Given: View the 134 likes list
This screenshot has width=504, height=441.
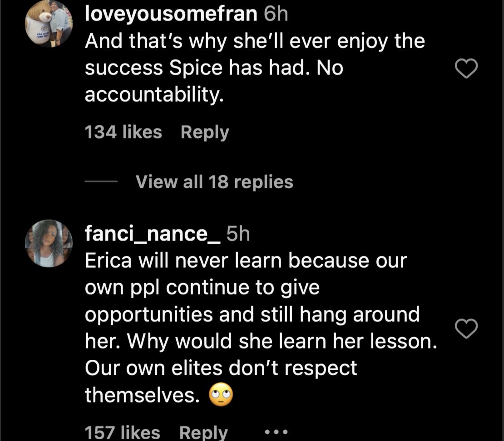Looking at the screenshot, I should [x=123, y=132].
